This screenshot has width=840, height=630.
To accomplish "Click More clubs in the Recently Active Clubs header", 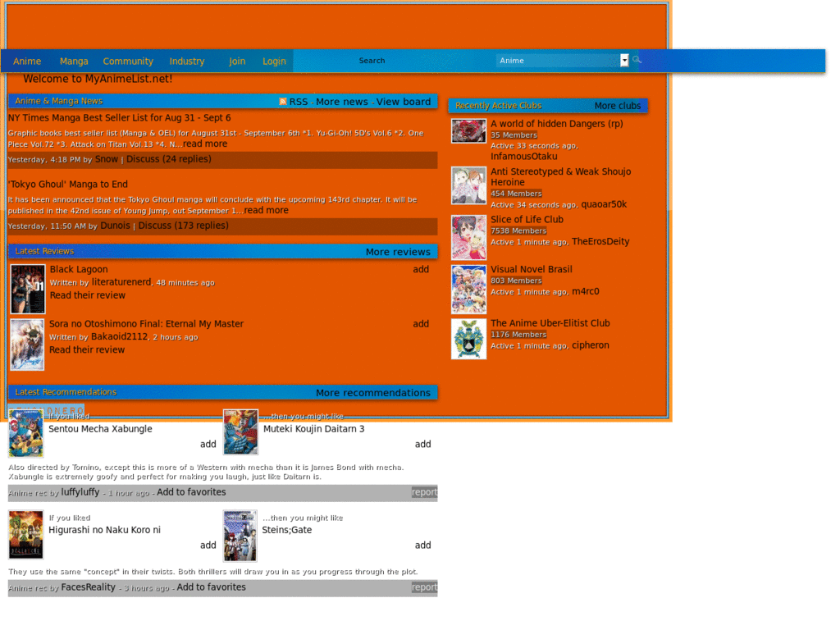I will (618, 105).
